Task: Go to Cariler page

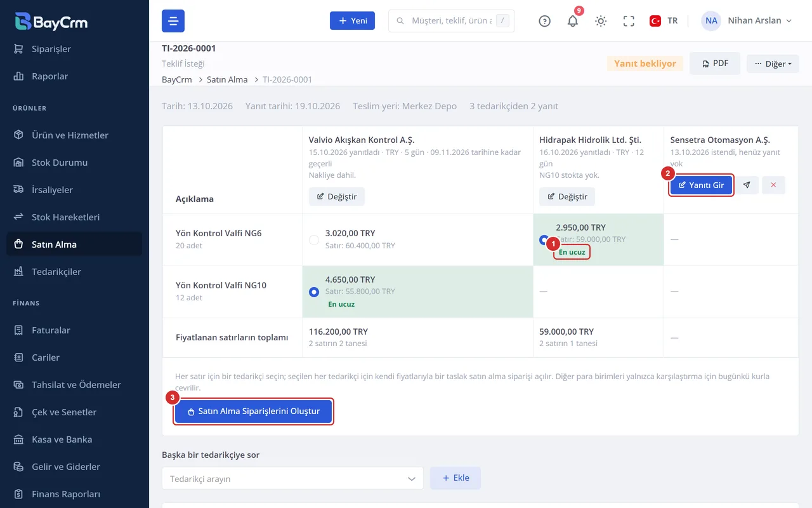Action: point(74,358)
